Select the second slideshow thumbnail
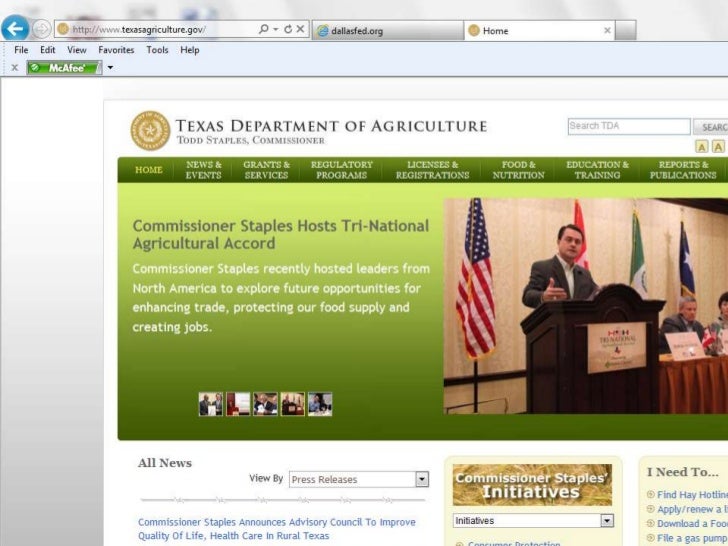728x546 pixels. [238, 404]
